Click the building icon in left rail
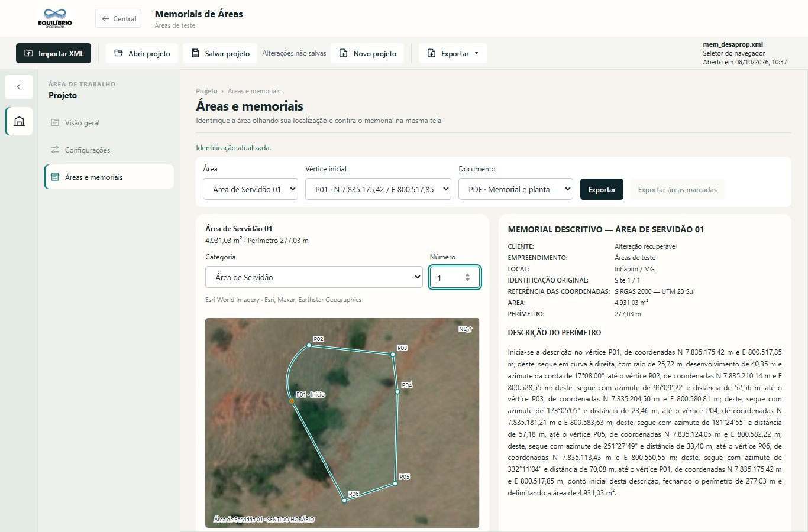 pos(19,121)
